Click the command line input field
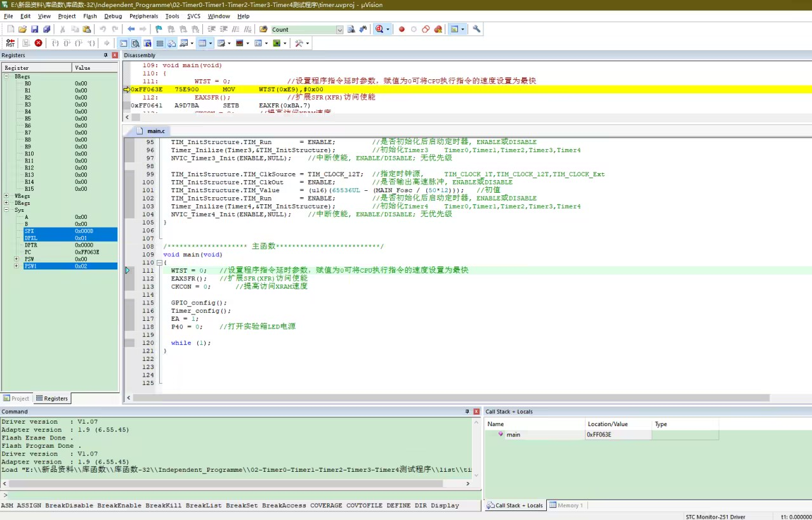812x520 pixels. [x=241, y=495]
